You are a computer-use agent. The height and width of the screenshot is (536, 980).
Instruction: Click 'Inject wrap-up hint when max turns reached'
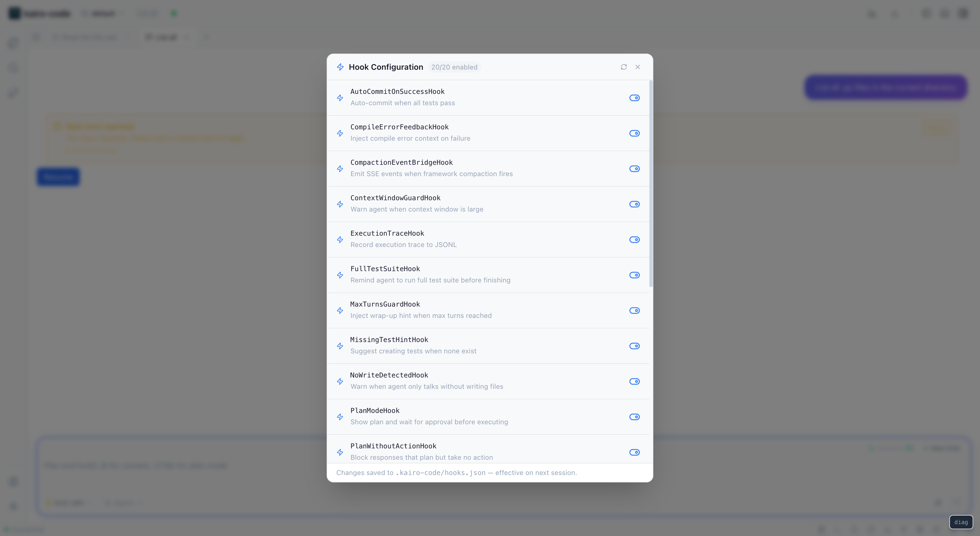click(421, 315)
